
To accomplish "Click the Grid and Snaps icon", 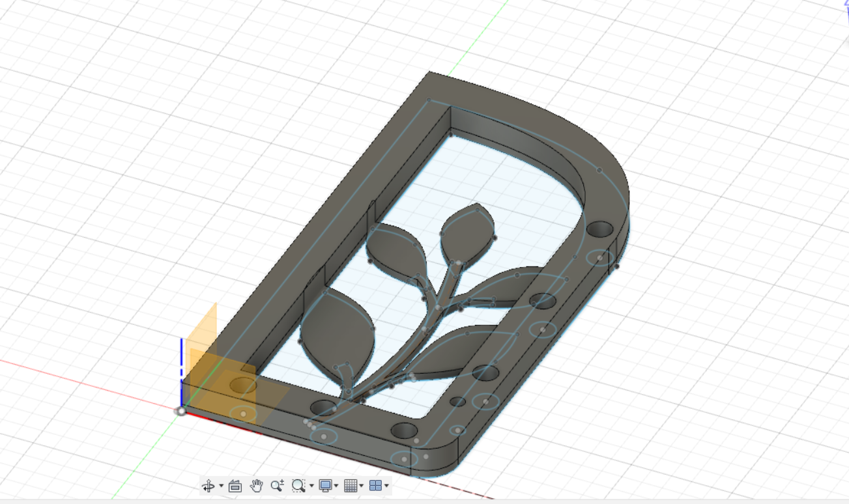I will [x=351, y=486].
